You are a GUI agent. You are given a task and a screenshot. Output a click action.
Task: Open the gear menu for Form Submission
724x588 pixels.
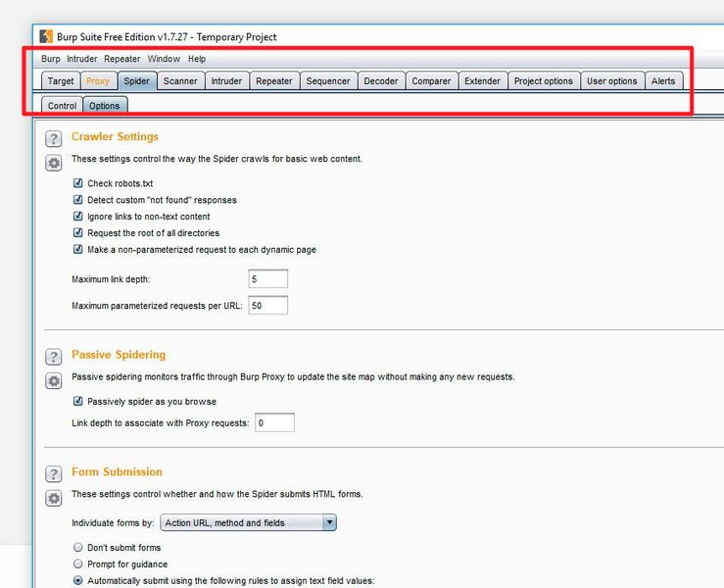54,498
